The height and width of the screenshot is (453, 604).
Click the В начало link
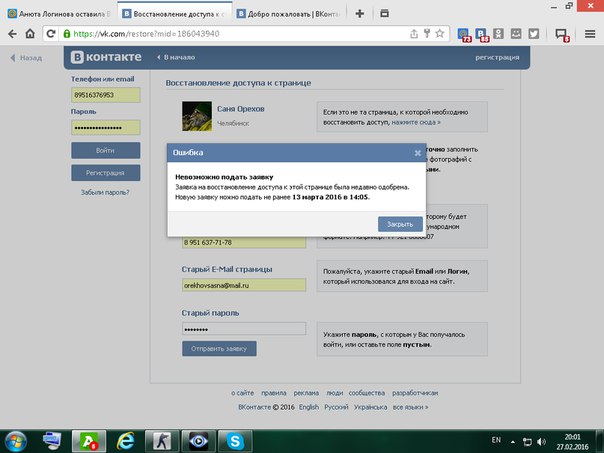pos(176,57)
